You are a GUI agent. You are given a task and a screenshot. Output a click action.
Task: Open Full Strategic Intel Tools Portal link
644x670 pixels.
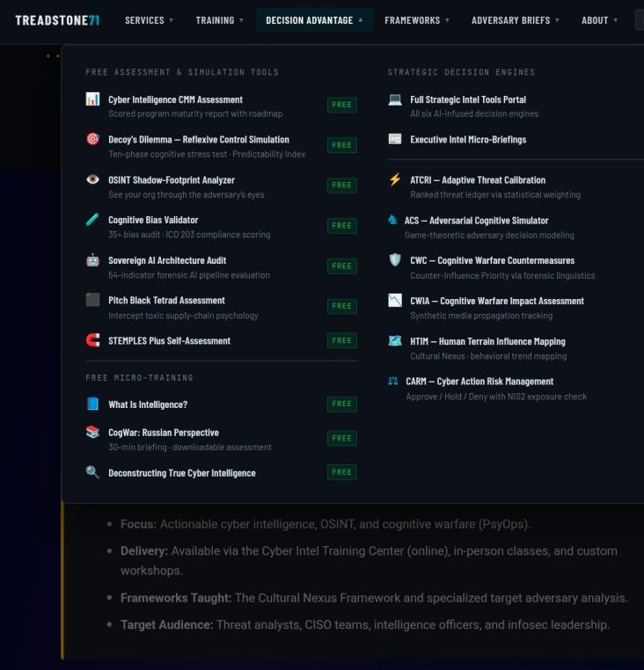(467, 99)
